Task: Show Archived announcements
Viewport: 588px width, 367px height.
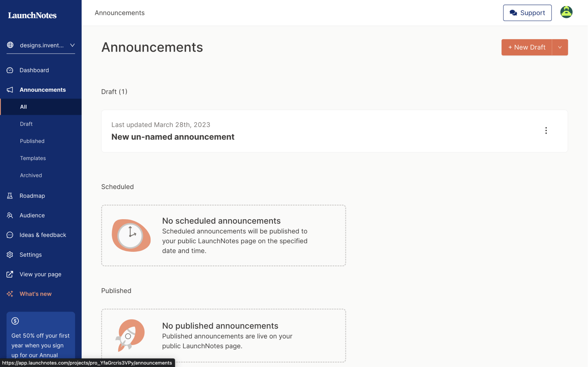Action: pos(31,175)
